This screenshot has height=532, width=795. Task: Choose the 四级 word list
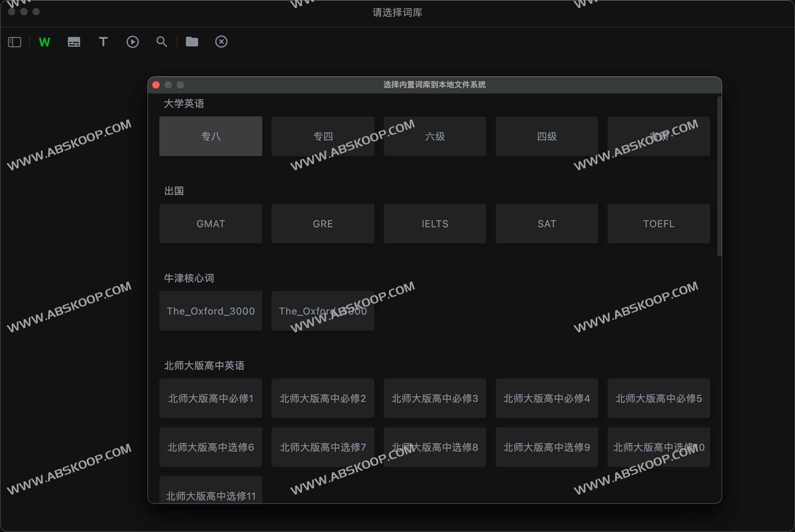pyautogui.click(x=547, y=136)
